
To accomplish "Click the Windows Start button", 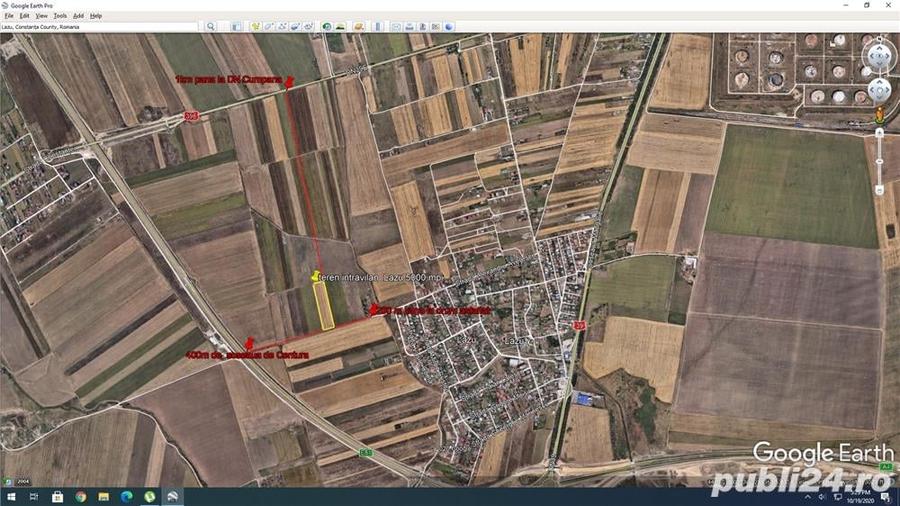I will 10,496.
